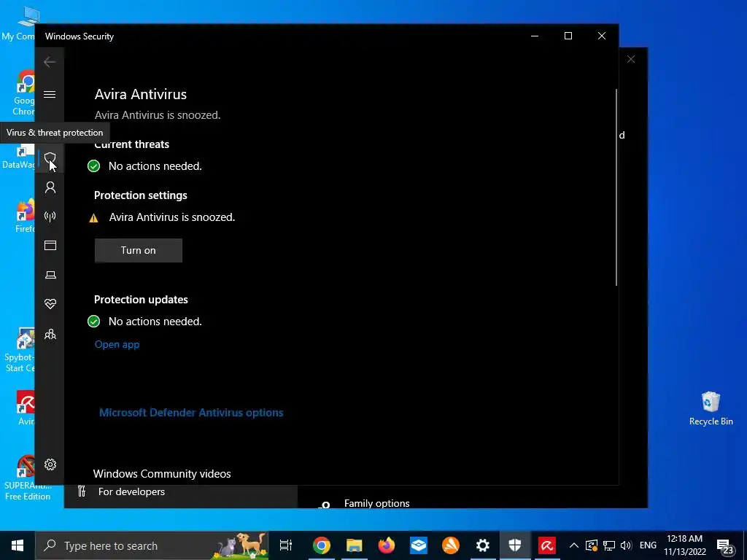Screen dimensions: 747x560
Task: Select the Recycle Bin desktop icon
Action: 711,408
